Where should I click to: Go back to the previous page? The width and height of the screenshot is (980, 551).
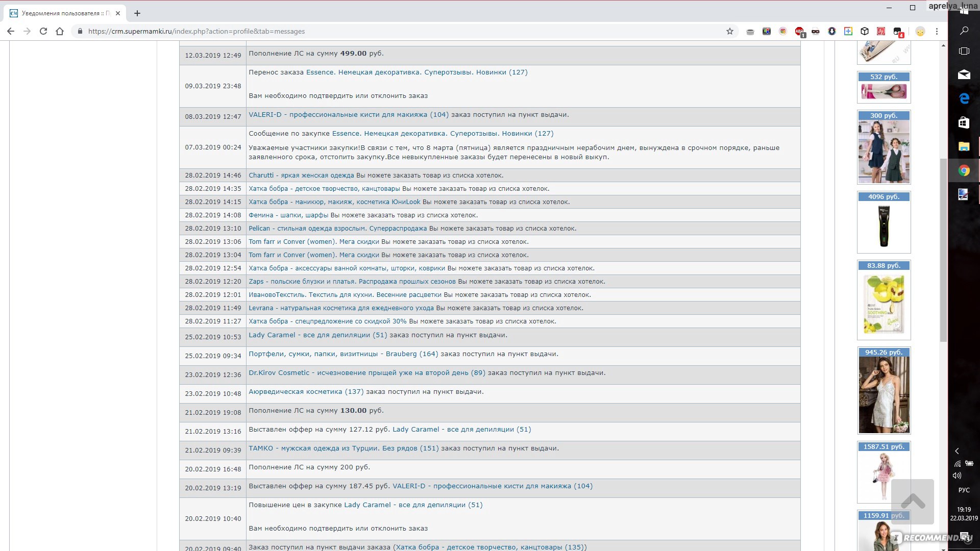click(11, 31)
